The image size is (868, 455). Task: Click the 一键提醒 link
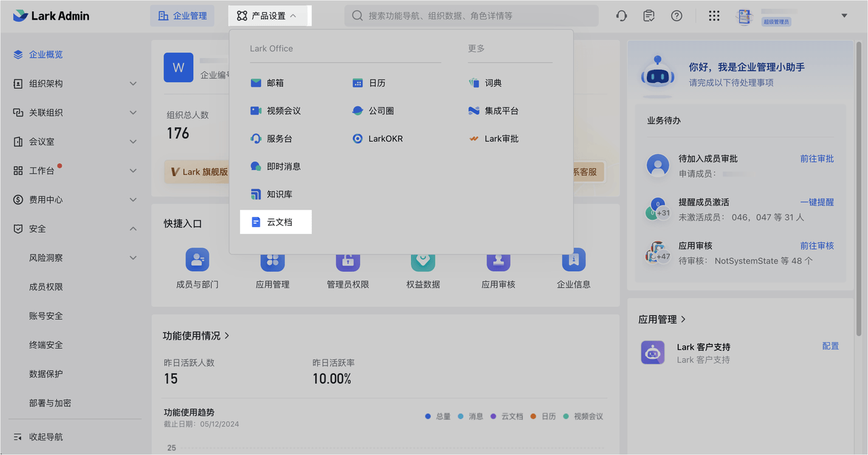[x=817, y=202]
